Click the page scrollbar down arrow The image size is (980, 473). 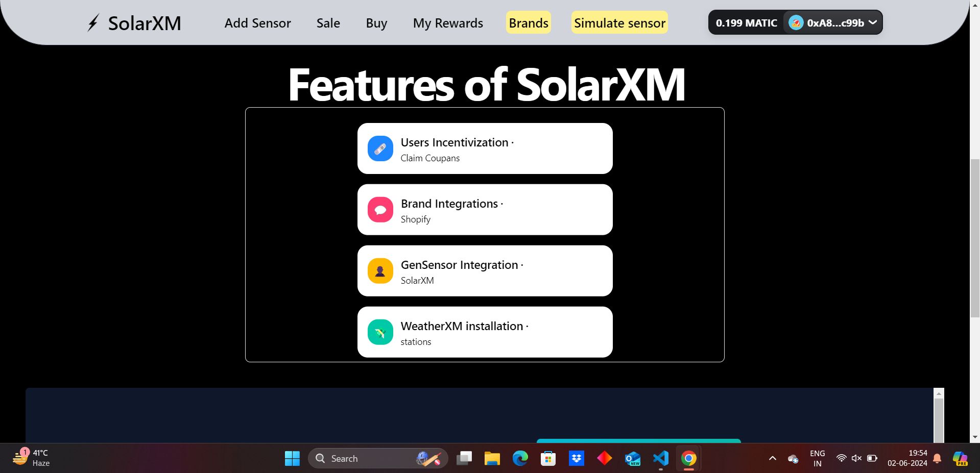point(975,437)
